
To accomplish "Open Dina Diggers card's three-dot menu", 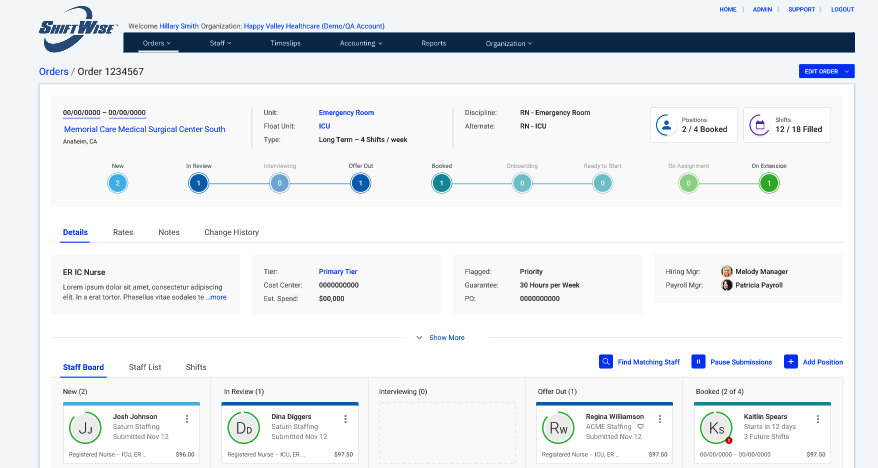I will tap(345, 419).
